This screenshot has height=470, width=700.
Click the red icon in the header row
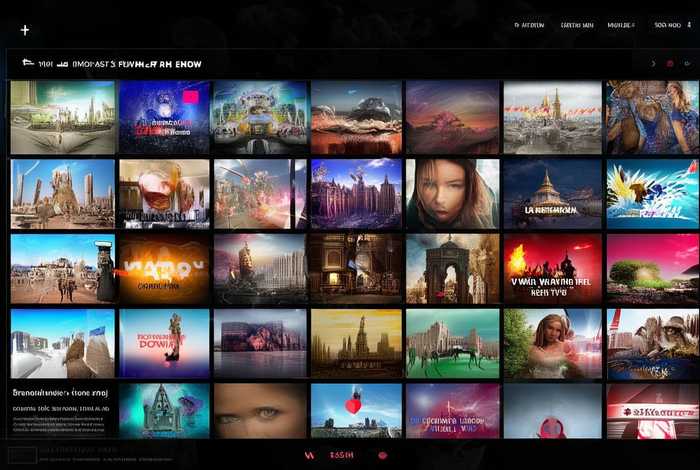(x=670, y=64)
